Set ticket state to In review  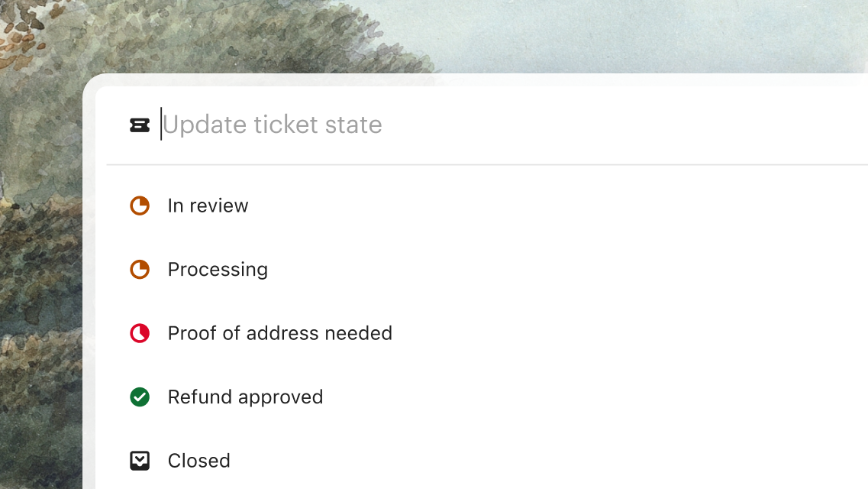(x=208, y=206)
